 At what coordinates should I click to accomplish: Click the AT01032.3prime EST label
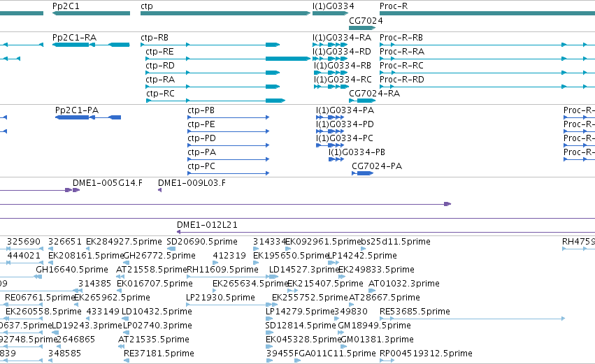click(x=404, y=284)
